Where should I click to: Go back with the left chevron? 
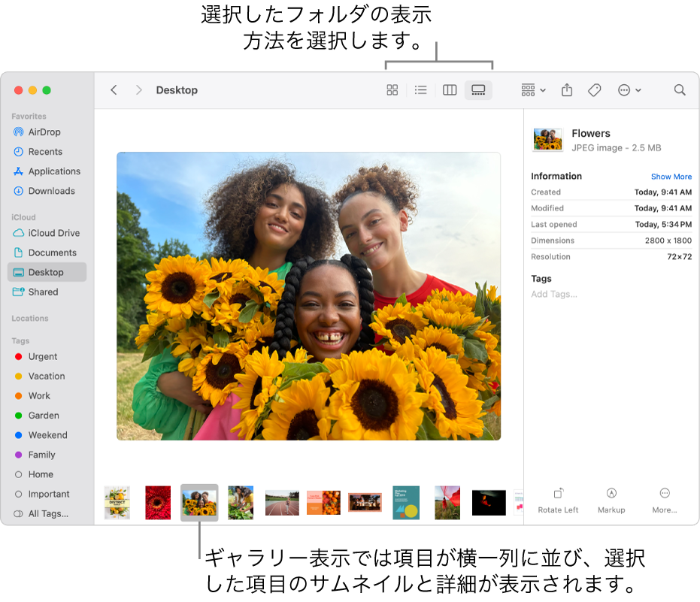tap(114, 90)
